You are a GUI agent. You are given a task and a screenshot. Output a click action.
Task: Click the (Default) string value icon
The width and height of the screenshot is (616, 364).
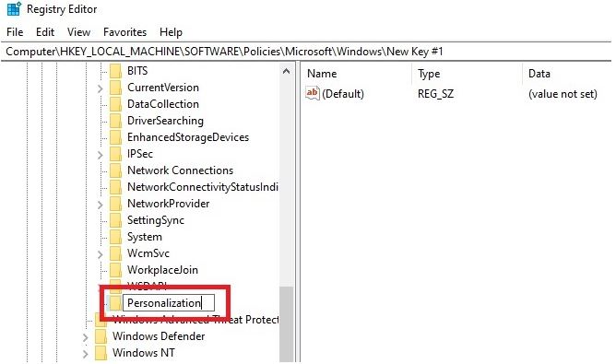tap(313, 93)
